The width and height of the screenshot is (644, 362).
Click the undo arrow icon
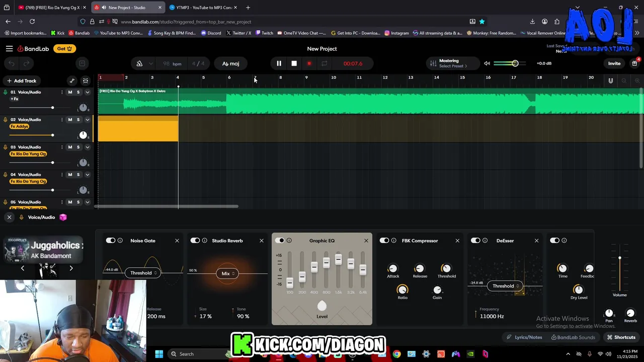point(12,63)
